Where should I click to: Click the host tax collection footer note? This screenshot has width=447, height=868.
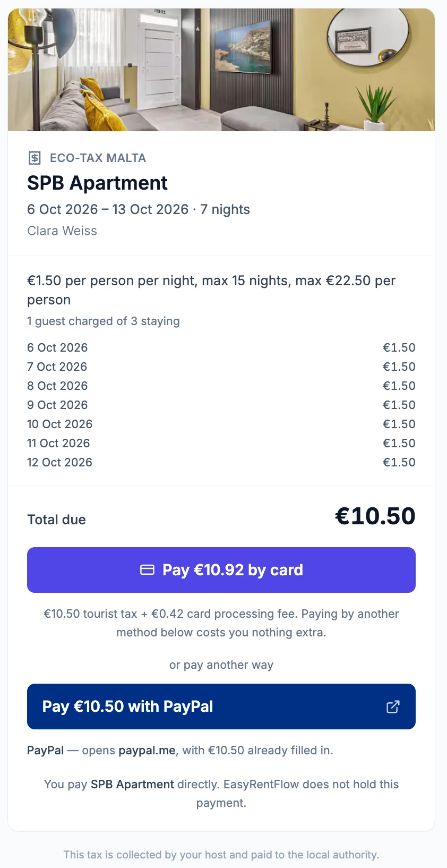click(221, 855)
